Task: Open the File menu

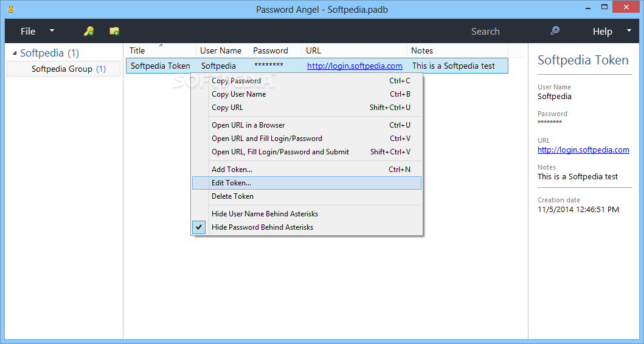Action: (28, 31)
